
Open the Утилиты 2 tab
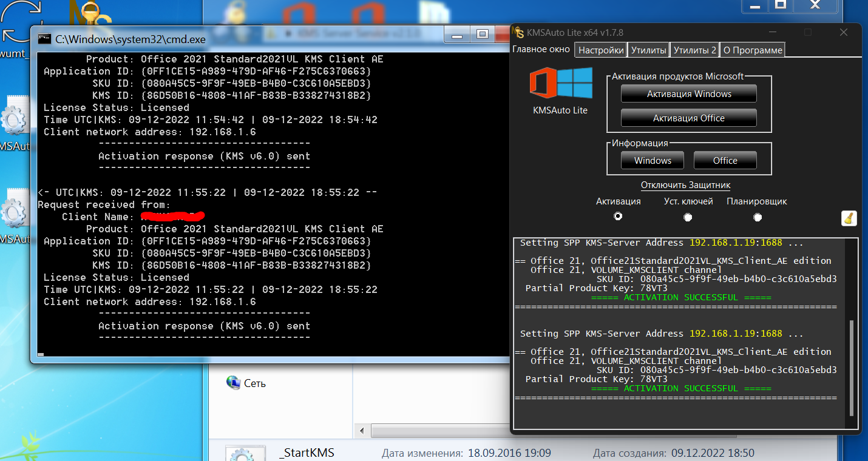pos(694,50)
